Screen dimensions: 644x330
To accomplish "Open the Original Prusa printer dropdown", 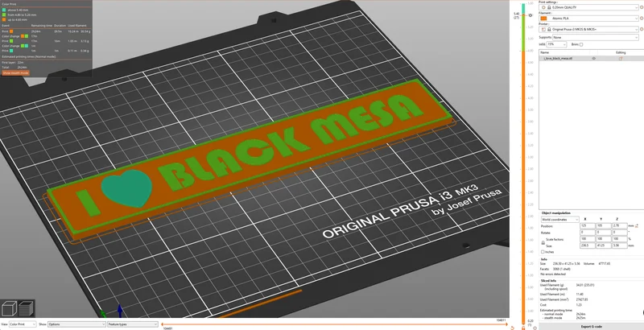I will pos(588,30).
